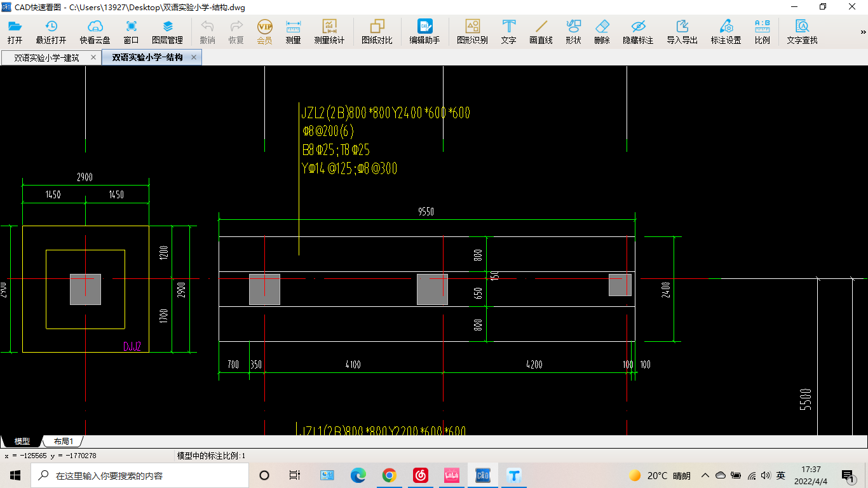Close the 双语实验小学-结构 tab

194,57
